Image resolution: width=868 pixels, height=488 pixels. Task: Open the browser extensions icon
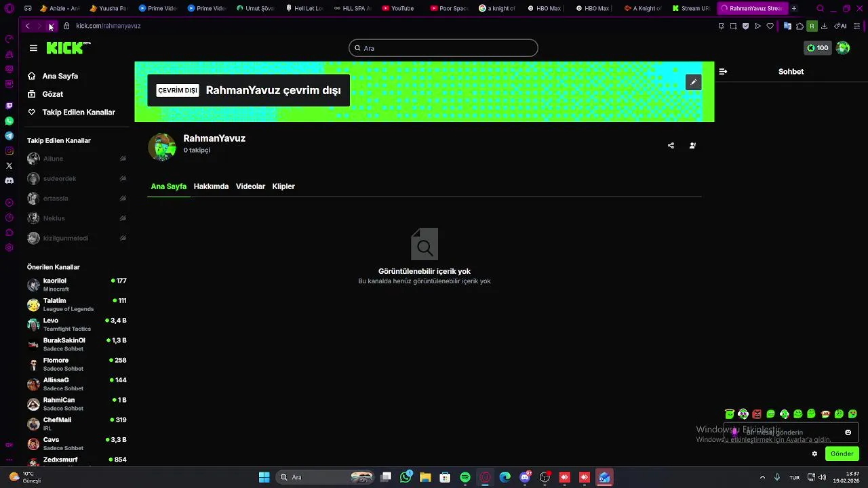click(x=800, y=26)
